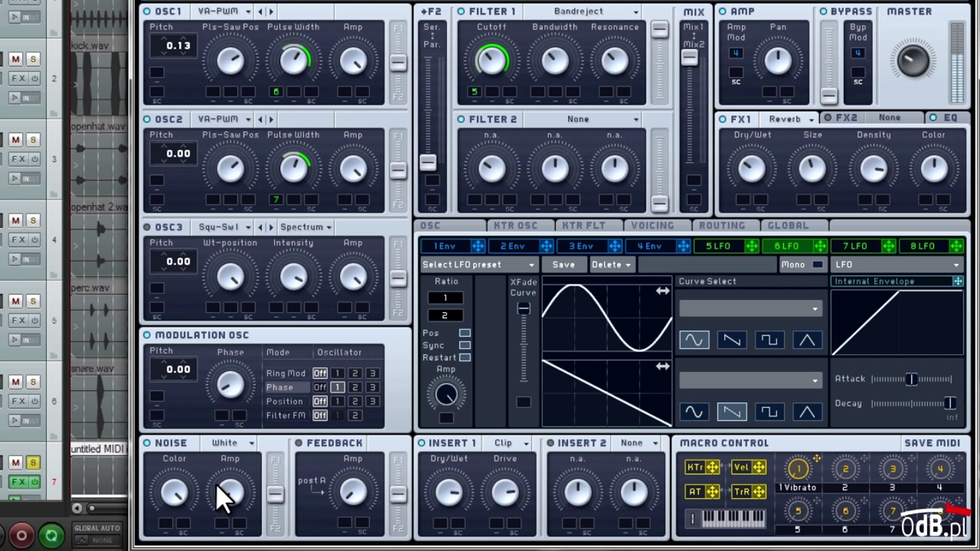This screenshot has width=980, height=551.
Task: Open OSC3 Spectrum mode dropdown
Action: 306,227
